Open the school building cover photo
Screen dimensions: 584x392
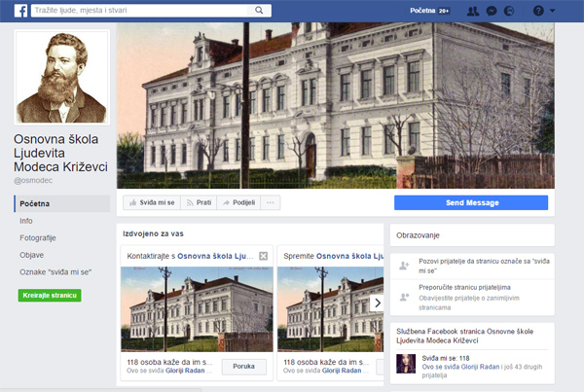pos(336,105)
